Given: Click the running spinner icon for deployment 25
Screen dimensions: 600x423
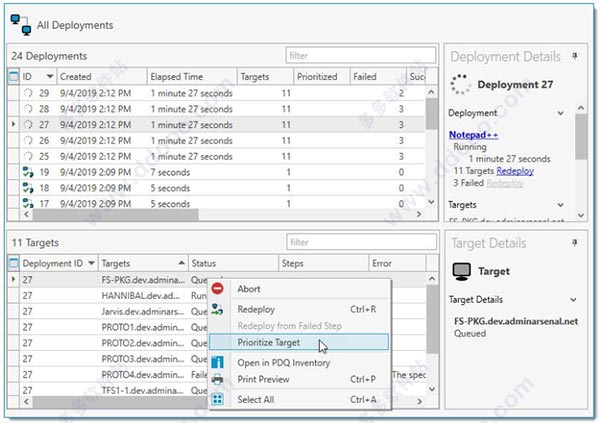Looking at the screenshot, I should click(x=28, y=156).
